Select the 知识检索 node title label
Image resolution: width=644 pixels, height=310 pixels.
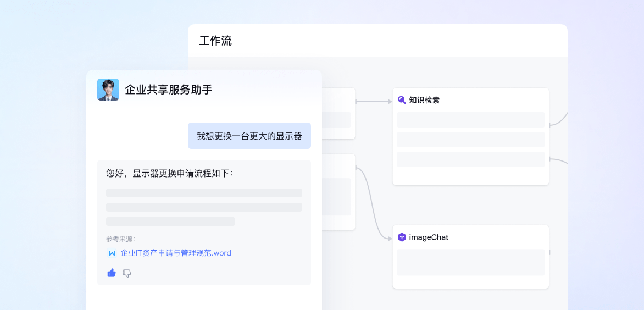pos(424,100)
